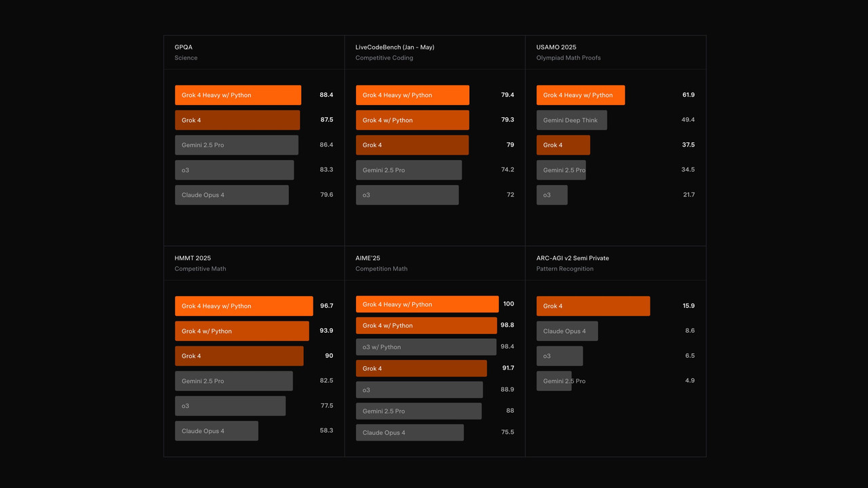The height and width of the screenshot is (488, 868).
Task: Click the 34.5 score value
Action: 688,170
